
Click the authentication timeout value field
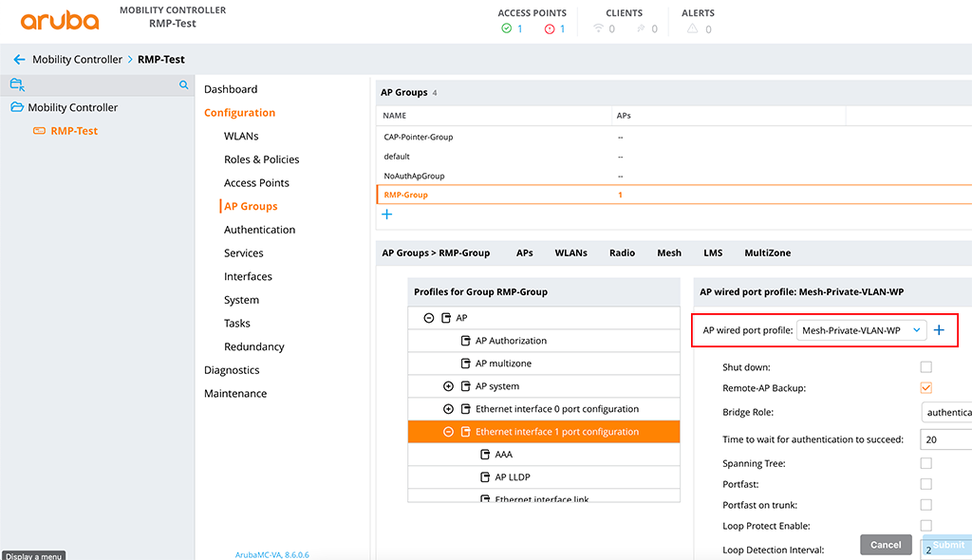click(x=949, y=439)
